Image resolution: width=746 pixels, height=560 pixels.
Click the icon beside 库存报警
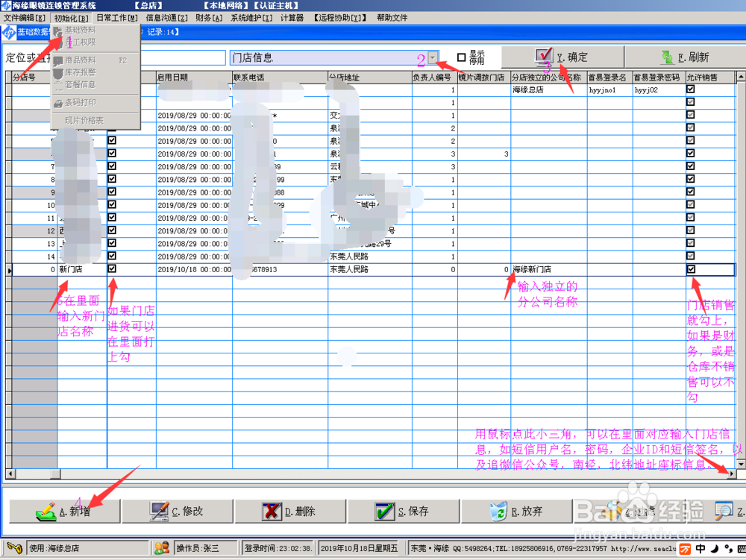[58, 73]
